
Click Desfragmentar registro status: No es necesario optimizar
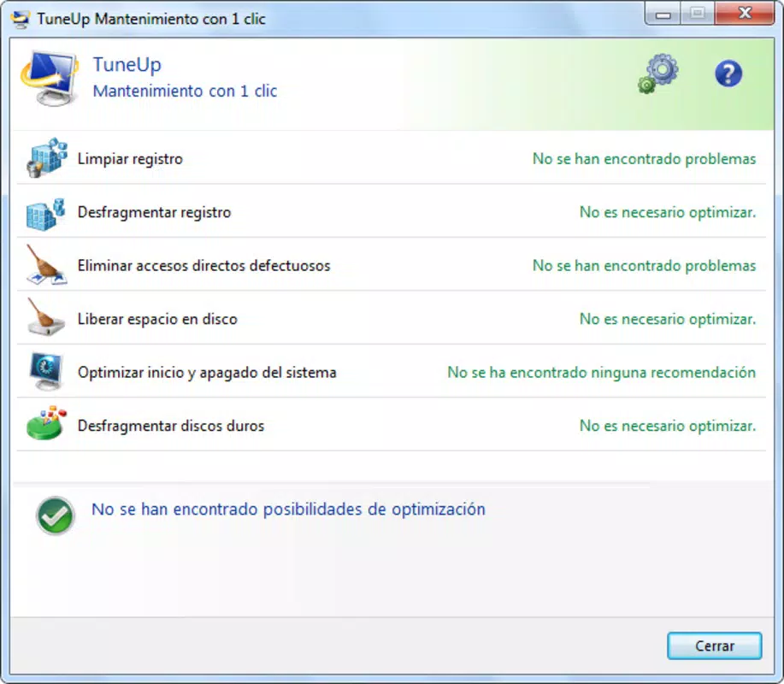[668, 213]
